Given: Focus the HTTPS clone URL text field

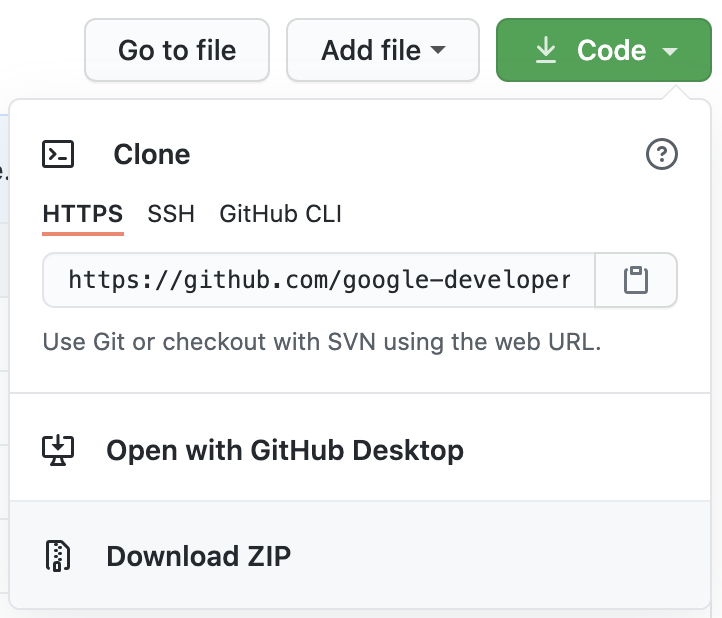Looking at the screenshot, I should (319, 280).
